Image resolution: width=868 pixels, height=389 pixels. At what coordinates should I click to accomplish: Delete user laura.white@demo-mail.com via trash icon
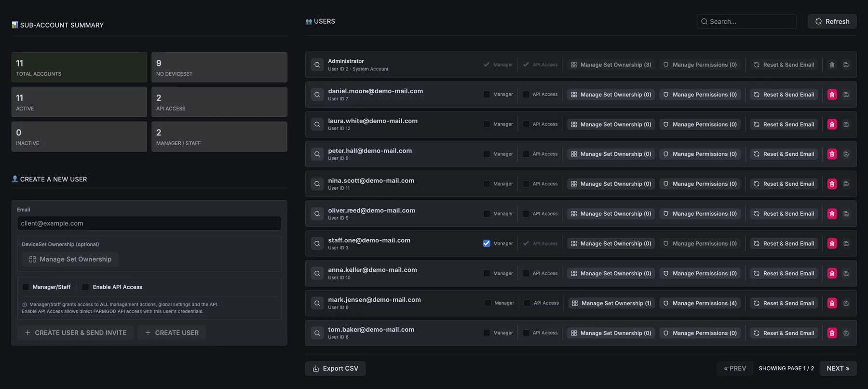click(x=832, y=125)
